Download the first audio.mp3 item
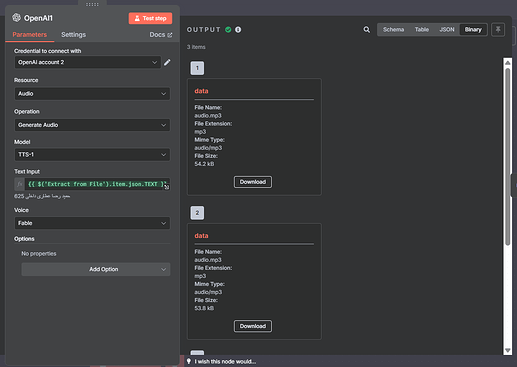Image resolution: width=517 pixels, height=367 pixels. pyautogui.click(x=253, y=182)
